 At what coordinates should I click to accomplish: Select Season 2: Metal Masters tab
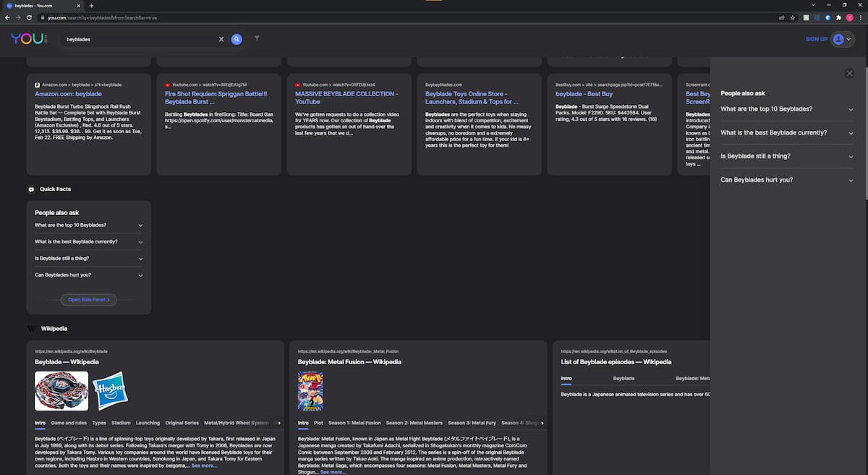[414, 423]
